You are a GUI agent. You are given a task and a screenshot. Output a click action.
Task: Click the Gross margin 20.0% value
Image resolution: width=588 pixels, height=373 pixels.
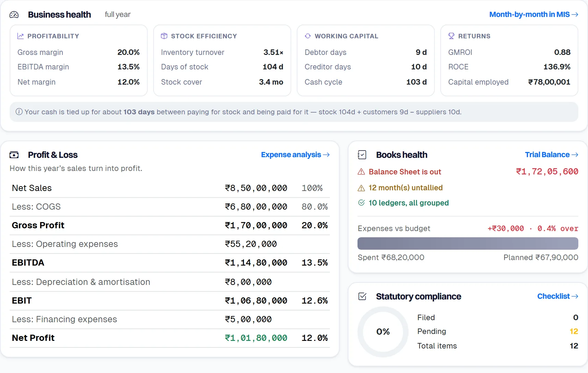pos(128,52)
